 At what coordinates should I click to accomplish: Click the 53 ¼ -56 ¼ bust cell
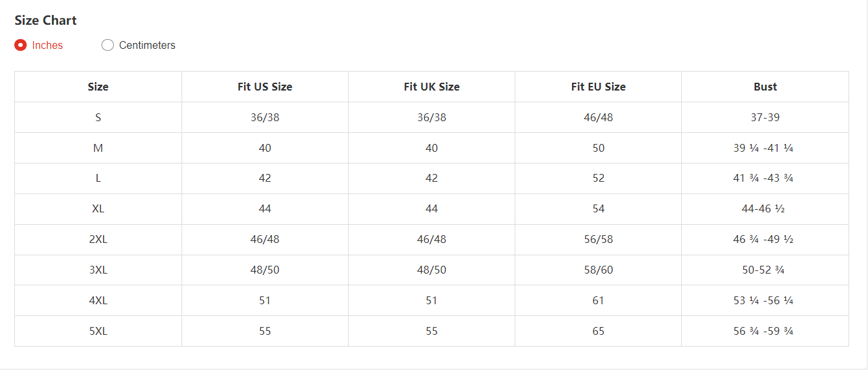click(765, 300)
